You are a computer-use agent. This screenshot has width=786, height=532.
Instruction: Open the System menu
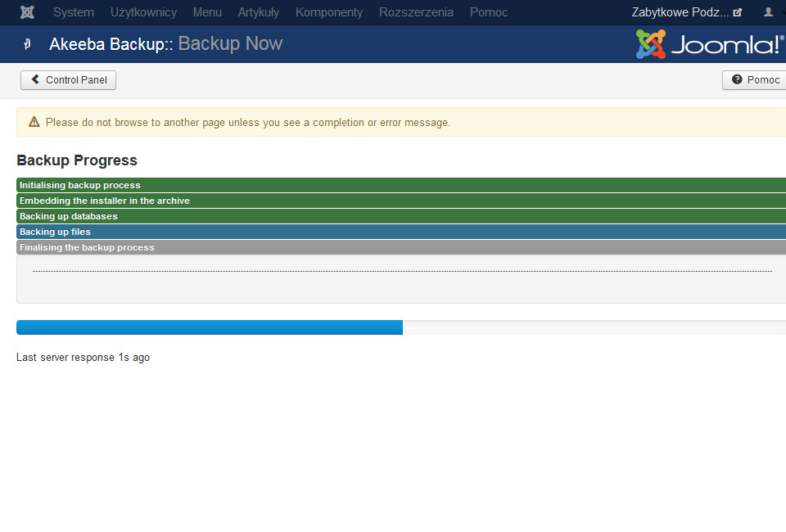click(x=74, y=12)
